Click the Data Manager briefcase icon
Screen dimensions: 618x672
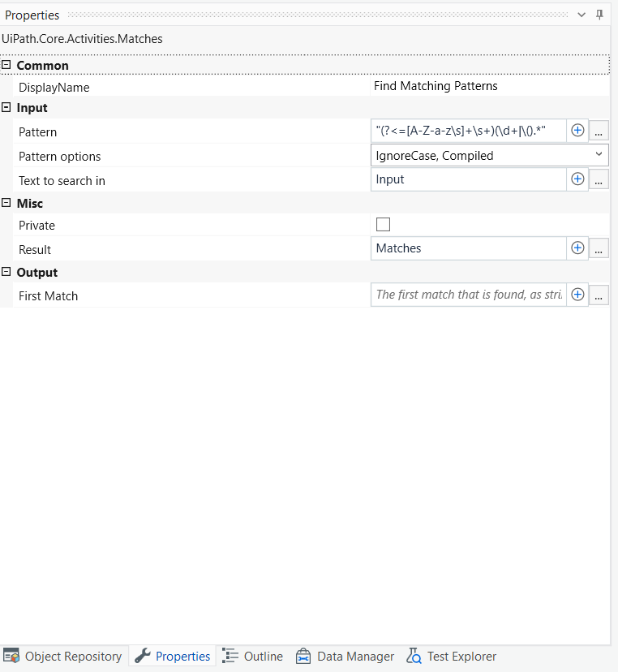tap(303, 656)
